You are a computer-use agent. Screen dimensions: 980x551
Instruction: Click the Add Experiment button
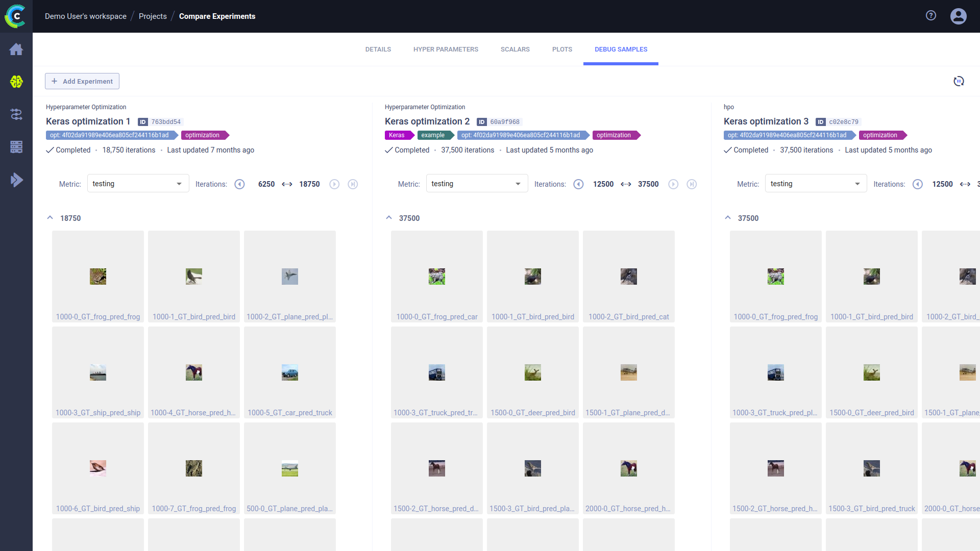pyautogui.click(x=82, y=81)
